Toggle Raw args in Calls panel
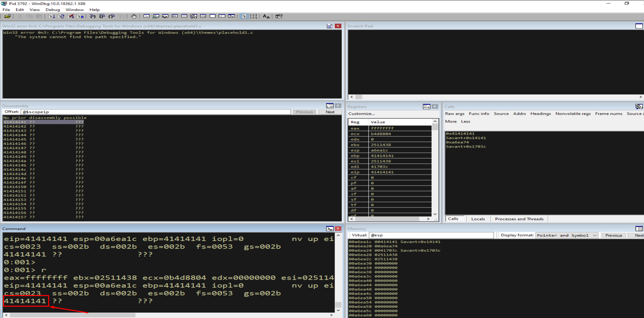 coord(455,114)
